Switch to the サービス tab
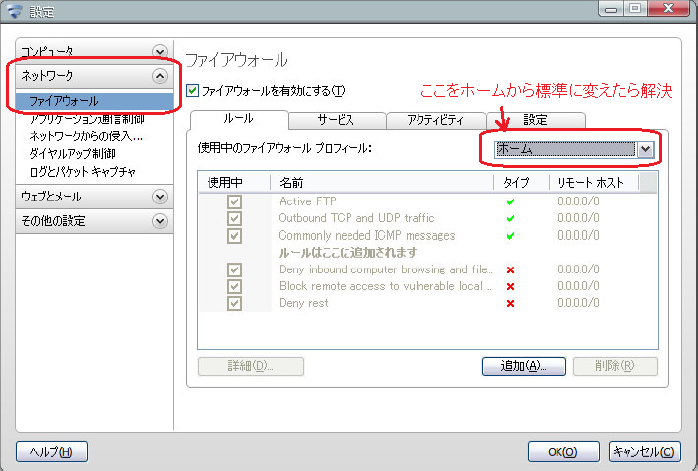The image size is (698, 471). pos(335,120)
